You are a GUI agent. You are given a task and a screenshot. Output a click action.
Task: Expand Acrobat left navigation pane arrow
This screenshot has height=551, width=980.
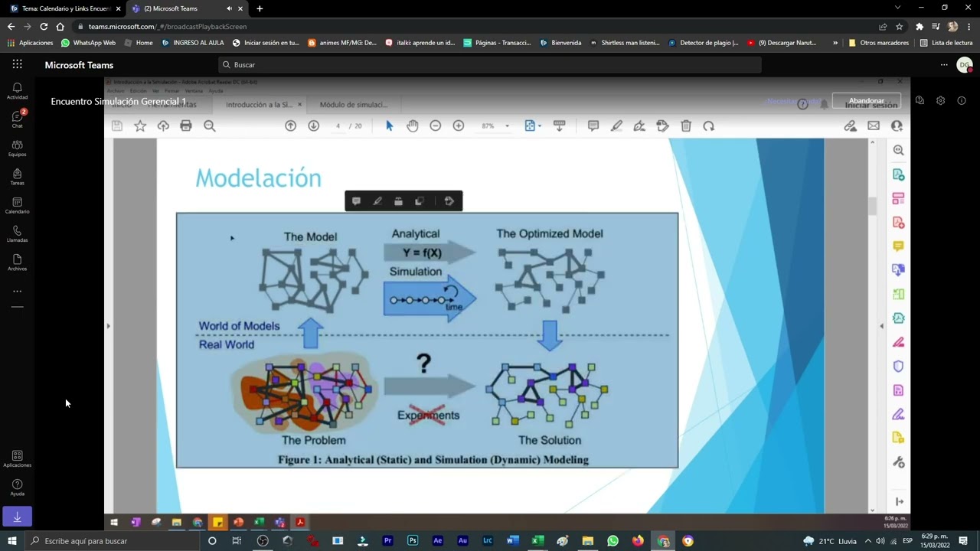pos(108,326)
